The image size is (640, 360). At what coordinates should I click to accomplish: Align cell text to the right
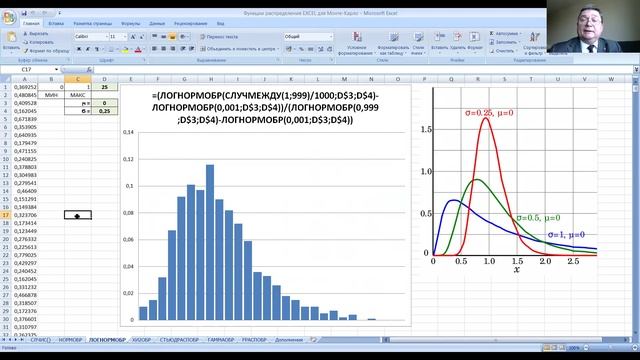pos(172,49)
